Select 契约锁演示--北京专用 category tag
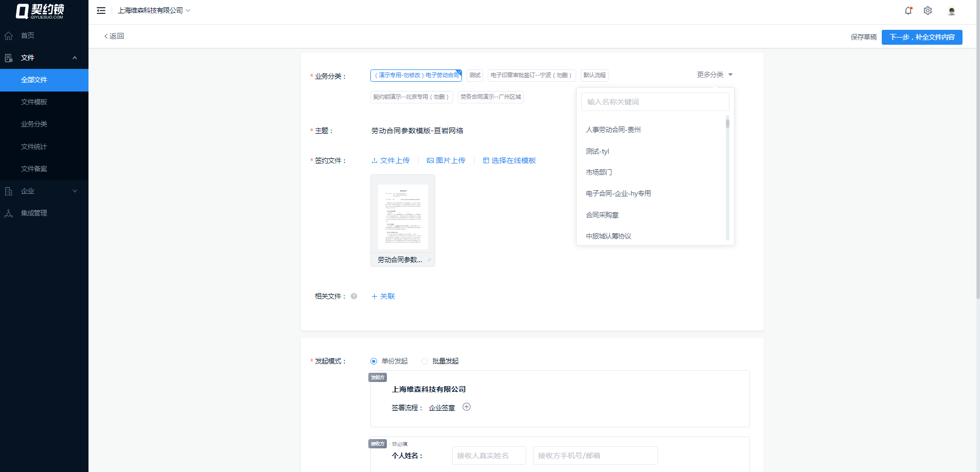This screenshot has width=980, height=472. [x=412, y=97]
